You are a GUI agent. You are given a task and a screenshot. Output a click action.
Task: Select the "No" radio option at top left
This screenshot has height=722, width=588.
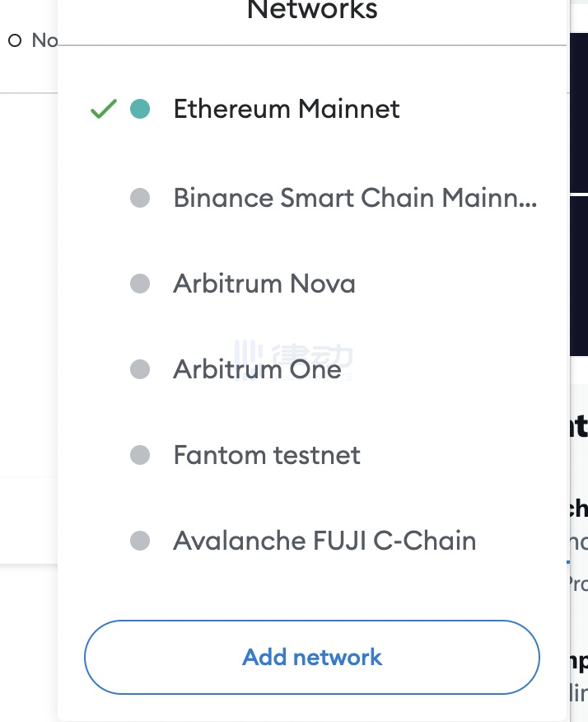click(x=15, y=40)
